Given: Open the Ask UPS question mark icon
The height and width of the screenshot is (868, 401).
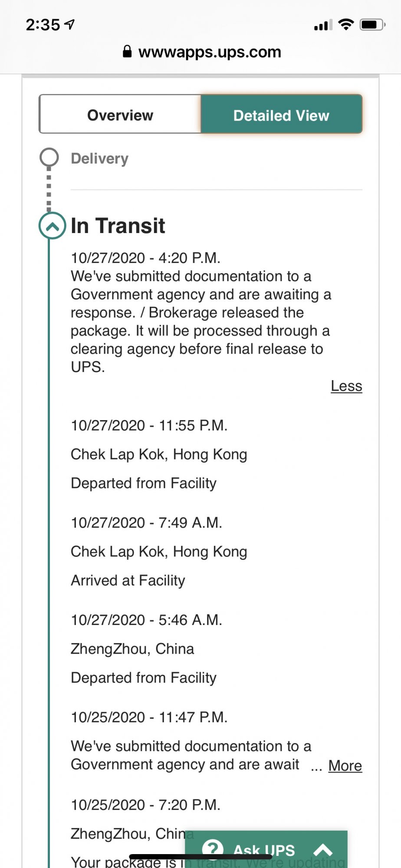Looking at the screenshot, I should [x=213, y=848].
